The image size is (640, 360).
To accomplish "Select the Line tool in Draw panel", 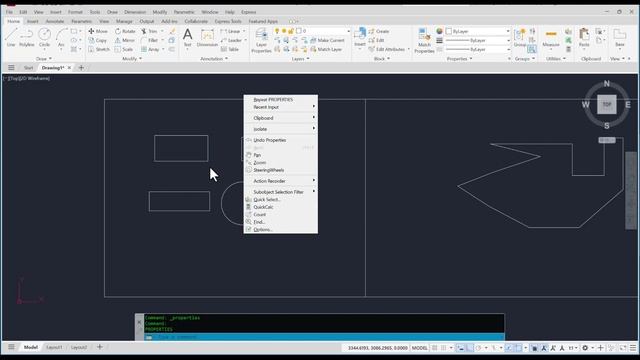I will point(11,38).
